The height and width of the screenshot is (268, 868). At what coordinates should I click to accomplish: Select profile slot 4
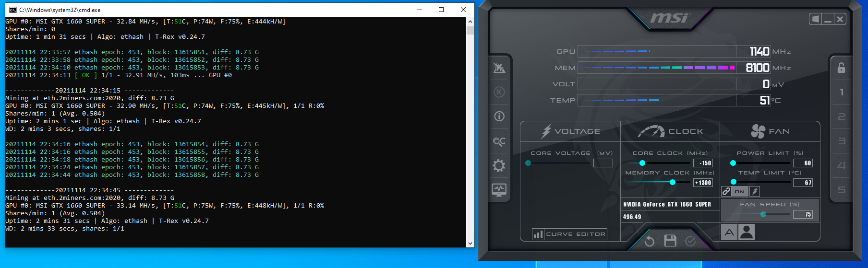842,165
